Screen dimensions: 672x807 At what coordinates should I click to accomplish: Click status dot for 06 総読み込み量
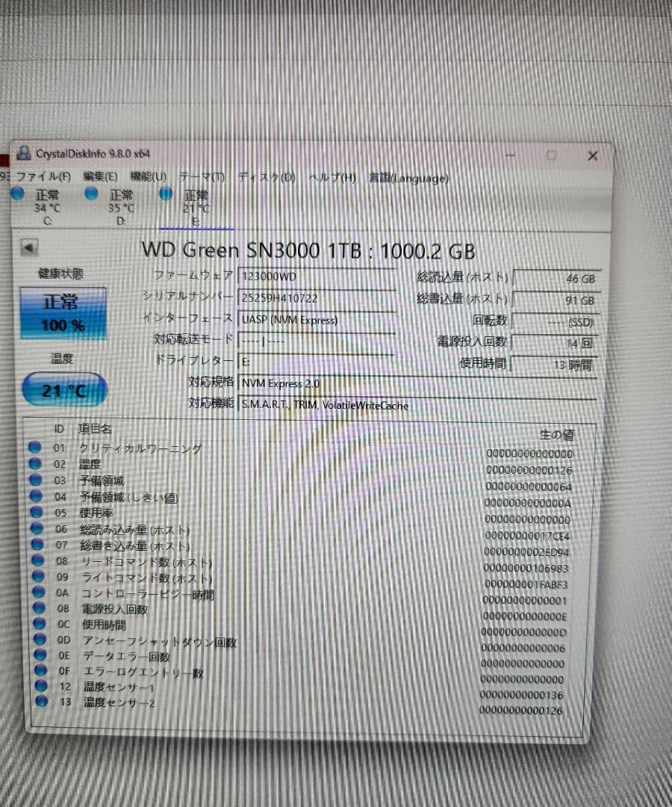37,528
